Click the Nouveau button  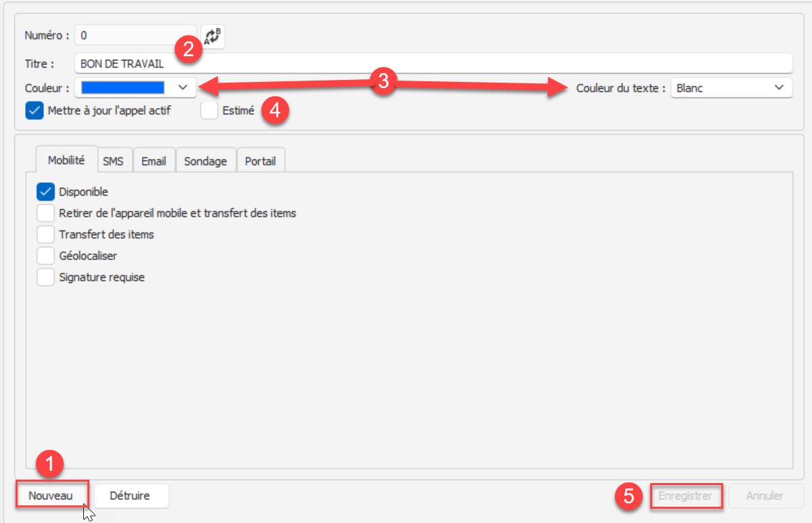[51, 495]
